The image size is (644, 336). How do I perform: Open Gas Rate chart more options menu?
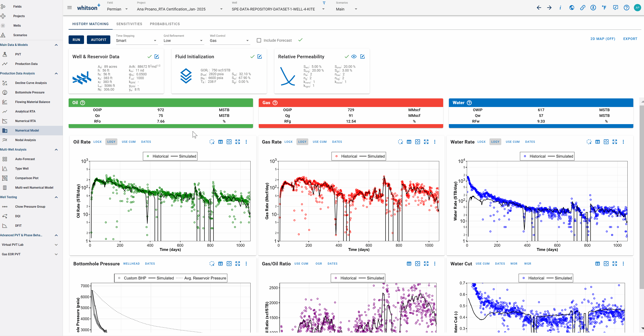(x=435, y=142)
